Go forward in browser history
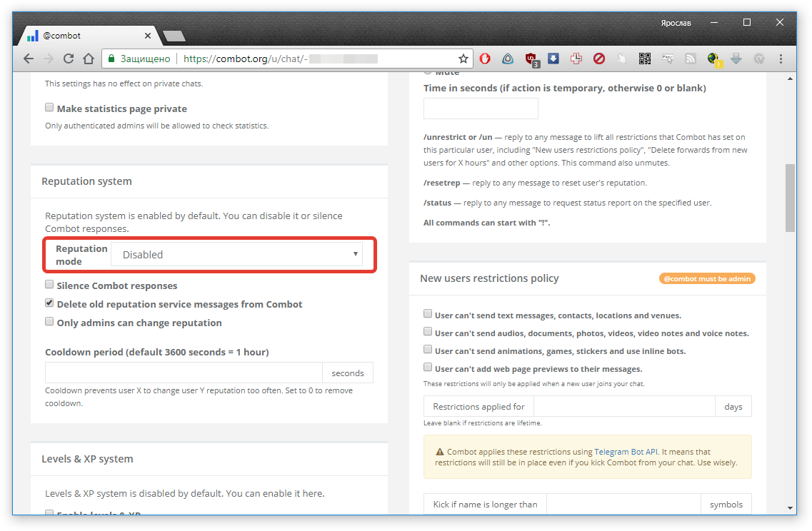Viewport: 812px width, 531px height. click(x=49, y=59)
